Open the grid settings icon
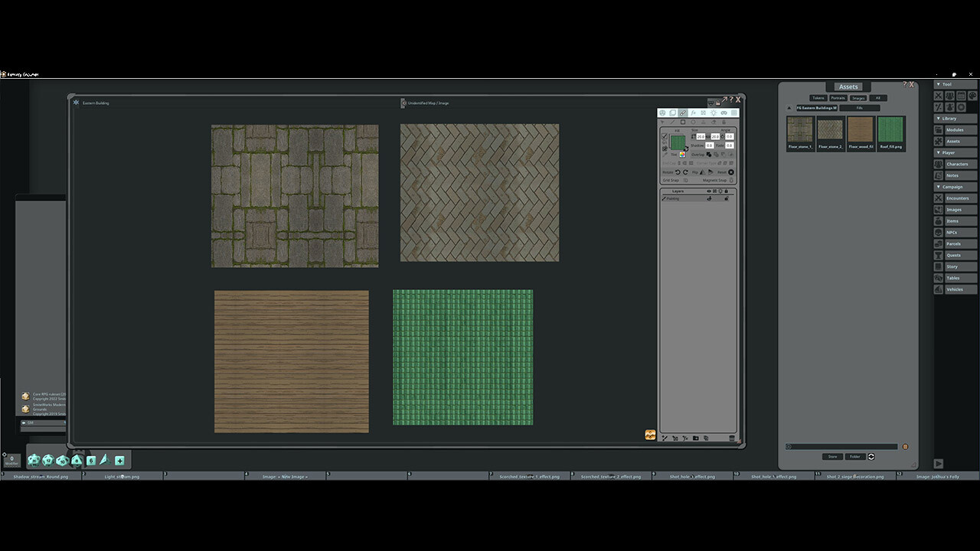 [x=733, y=112]
